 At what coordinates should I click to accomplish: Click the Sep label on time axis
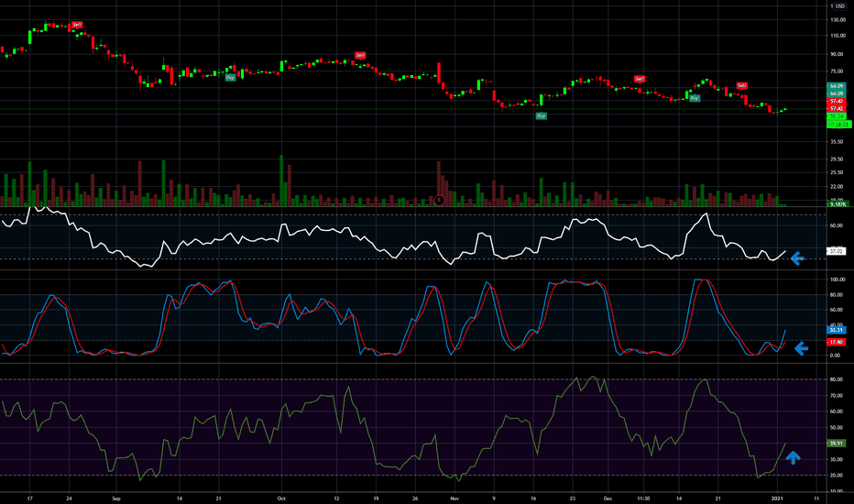pyautogui.click(x=115, y=498)
